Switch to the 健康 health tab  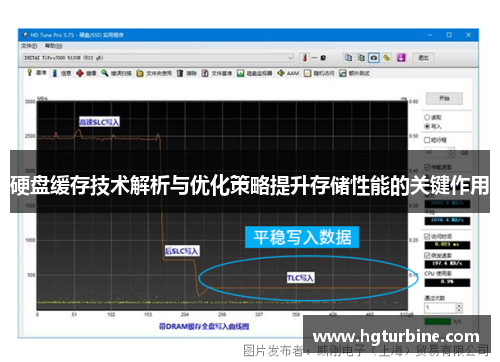pyautogui.click(x=86, y=73)
